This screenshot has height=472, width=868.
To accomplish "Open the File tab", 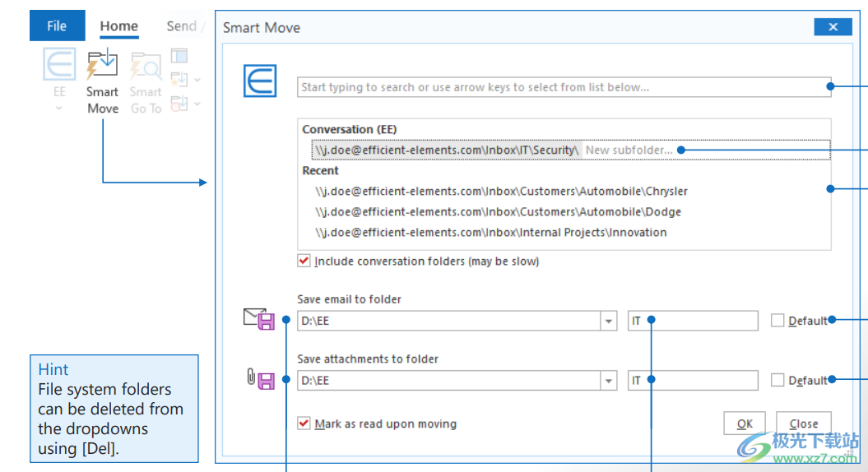I will tap(57, 25).
